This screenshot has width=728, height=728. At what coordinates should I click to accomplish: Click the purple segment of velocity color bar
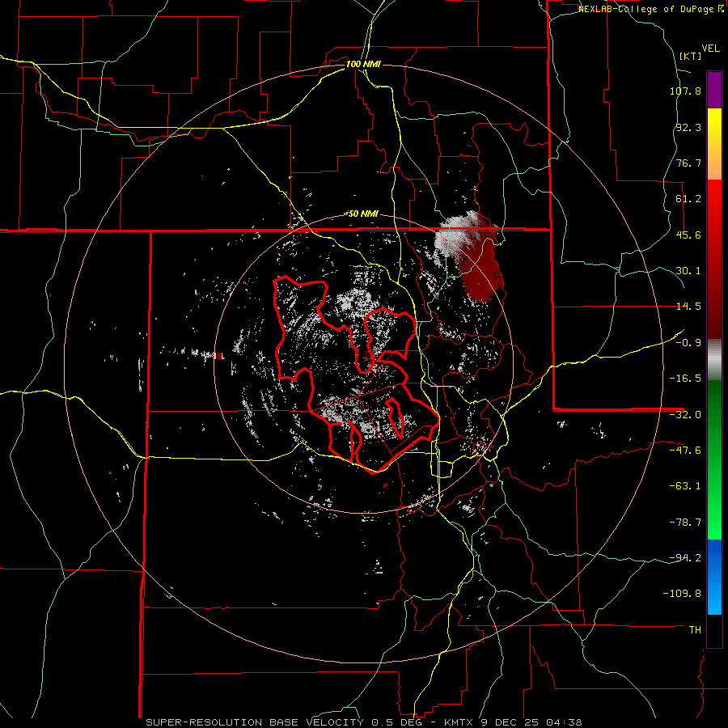(714, 90)
